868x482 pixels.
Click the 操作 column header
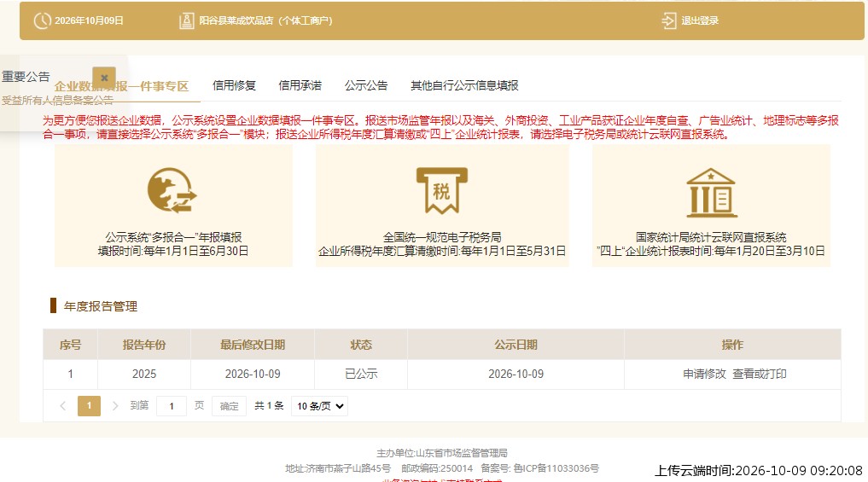[x=732, y=345]
